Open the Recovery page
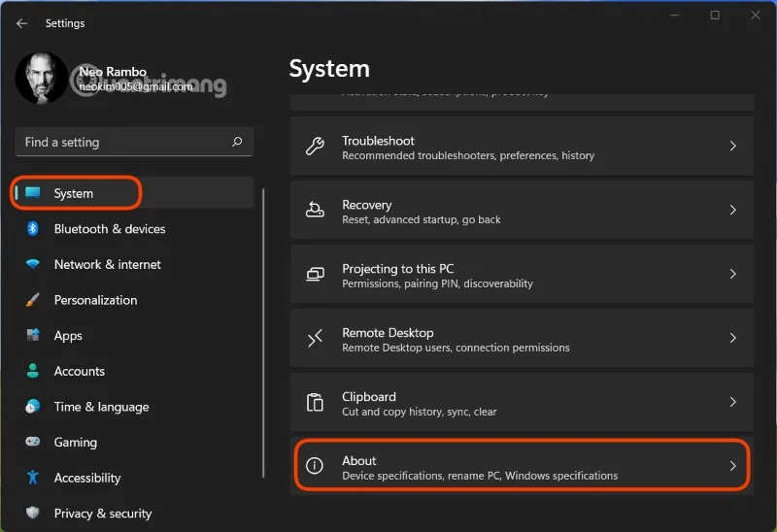This screenshot has height=532, width=777. (x=522, y=210)
